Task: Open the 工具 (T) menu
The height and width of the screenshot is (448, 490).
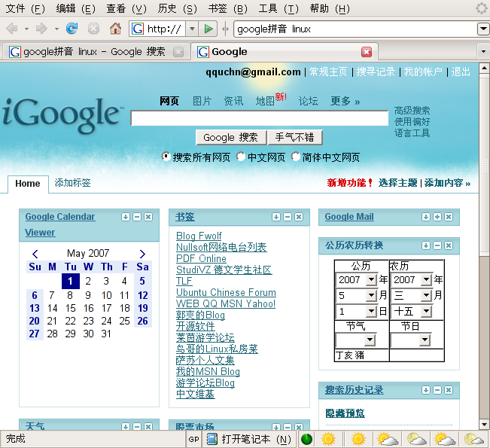Action: click(278, 8)
